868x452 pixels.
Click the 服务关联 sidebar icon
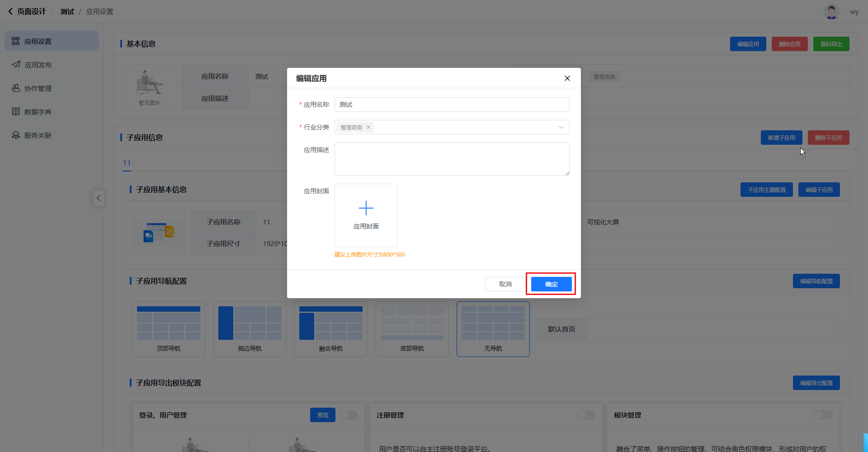16,135
